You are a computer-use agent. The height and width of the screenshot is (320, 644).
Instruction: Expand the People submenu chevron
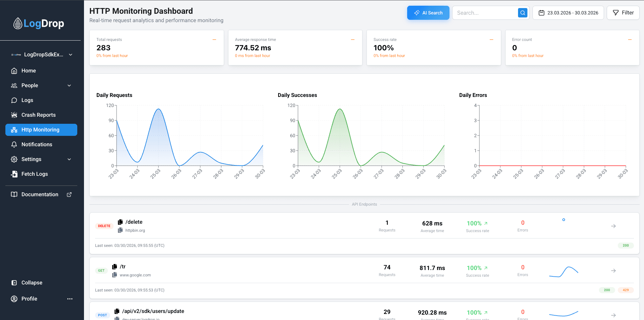click(69, 86)
